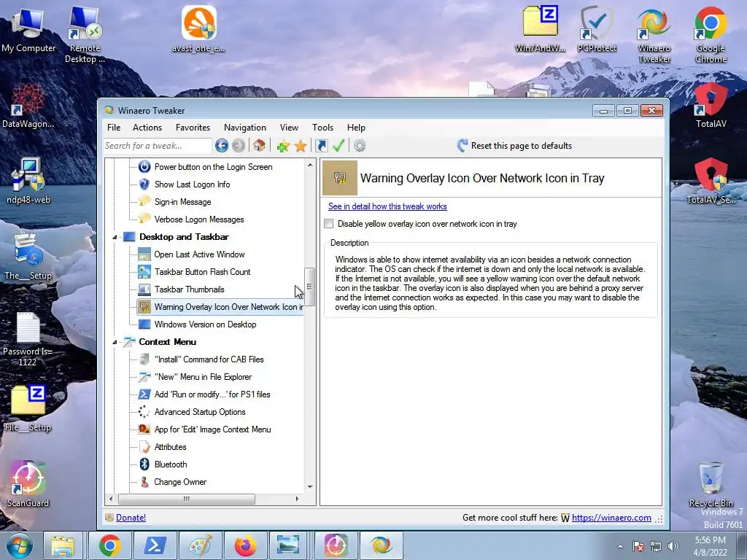Open the Tools menu

click(x=322, y=128)
